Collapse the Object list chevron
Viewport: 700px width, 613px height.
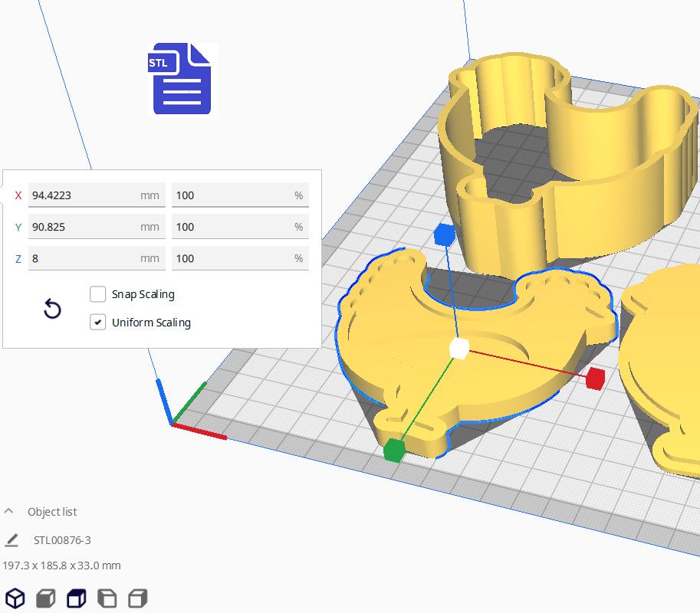point(9,511)
